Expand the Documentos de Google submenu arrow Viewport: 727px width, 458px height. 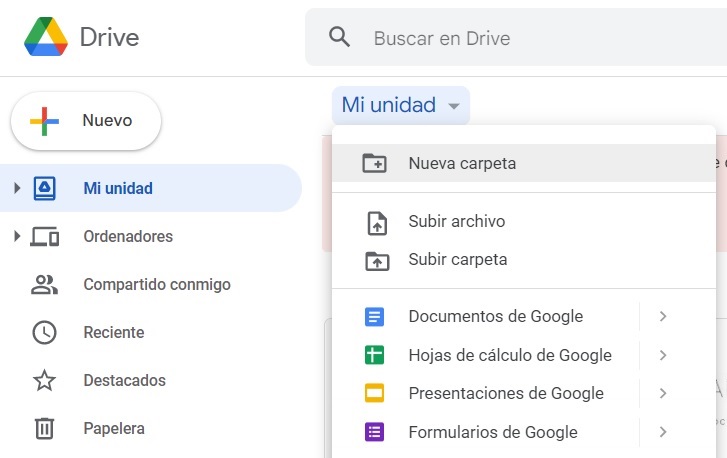662,317
